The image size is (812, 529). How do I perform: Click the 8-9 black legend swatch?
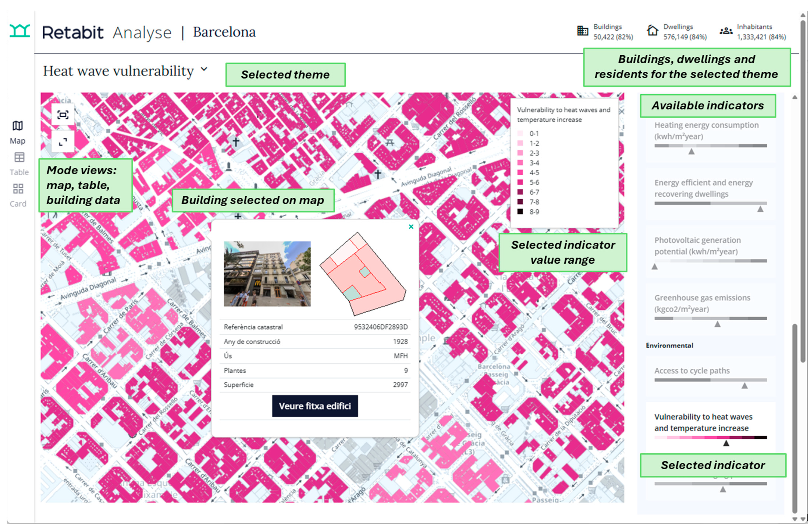(520, 211)
